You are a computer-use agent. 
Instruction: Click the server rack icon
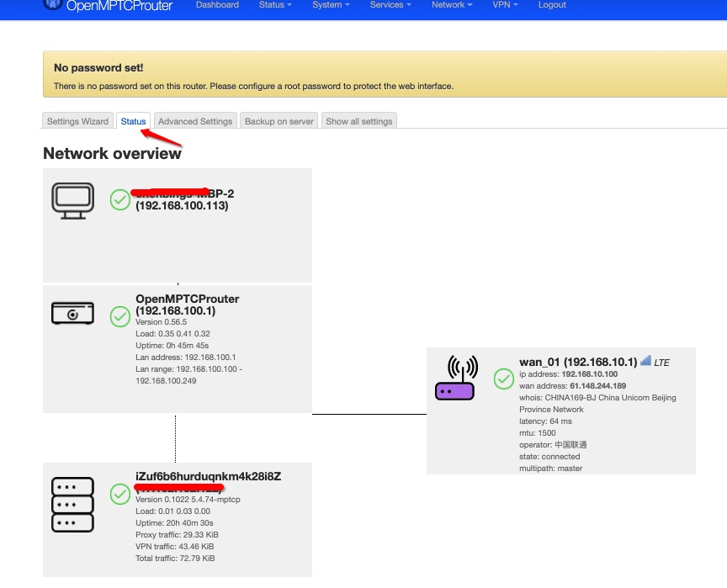[x=73, y=505]
